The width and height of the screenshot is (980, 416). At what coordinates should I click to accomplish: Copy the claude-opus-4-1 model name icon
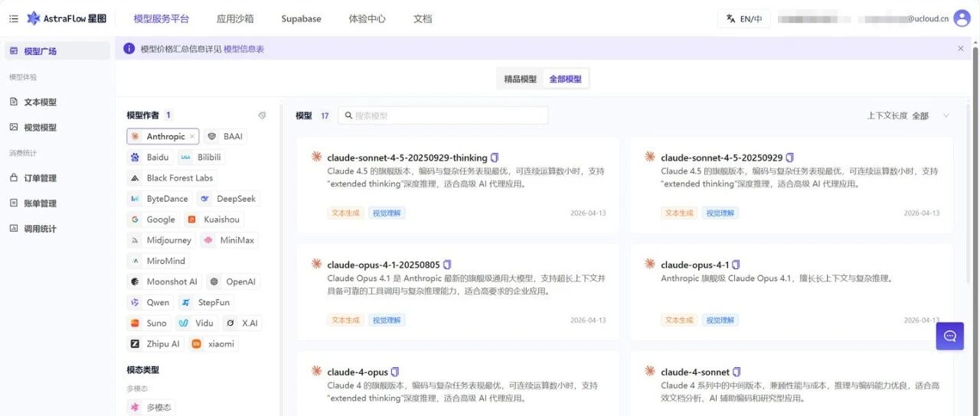pyautogui.click(x=737, y=265)
